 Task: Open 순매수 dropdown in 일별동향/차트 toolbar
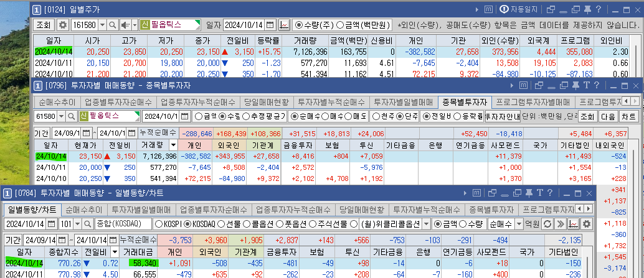coord(519,224)
